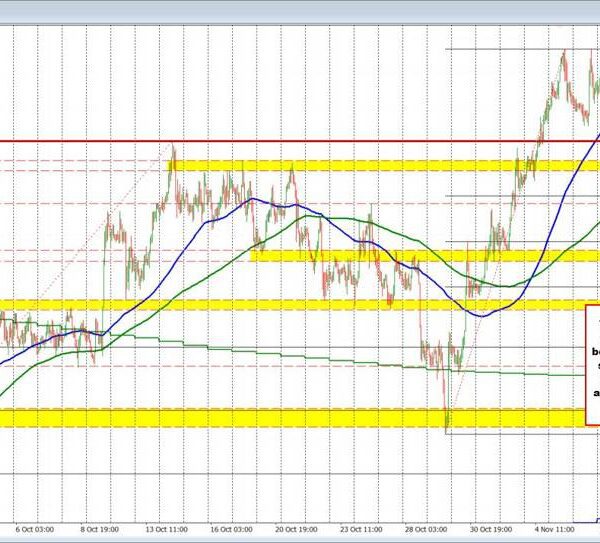Click the '30 Oct 19:00' time axis label
The width and height of the screenshot is (600, 543).
491,530
